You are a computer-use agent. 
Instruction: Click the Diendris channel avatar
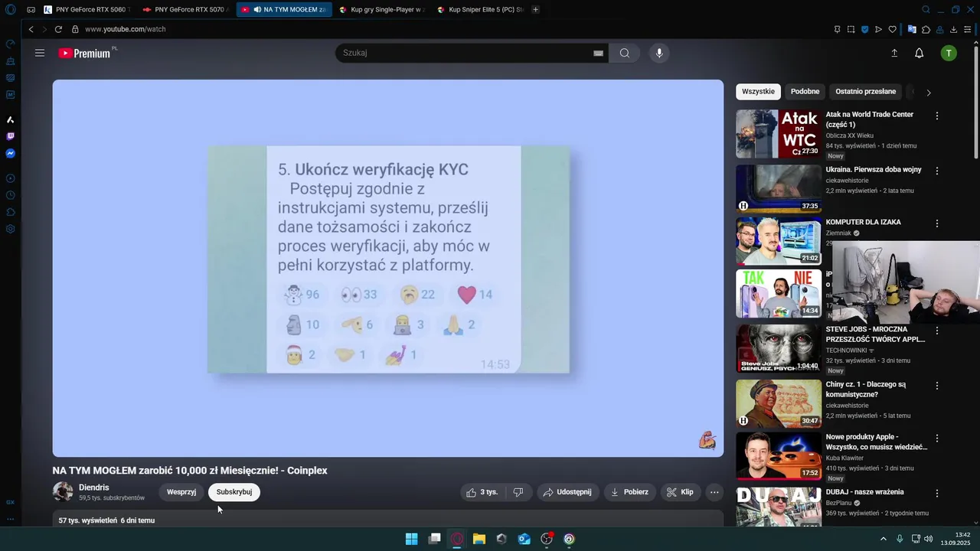pyautogui.click(x=63, y=492)
